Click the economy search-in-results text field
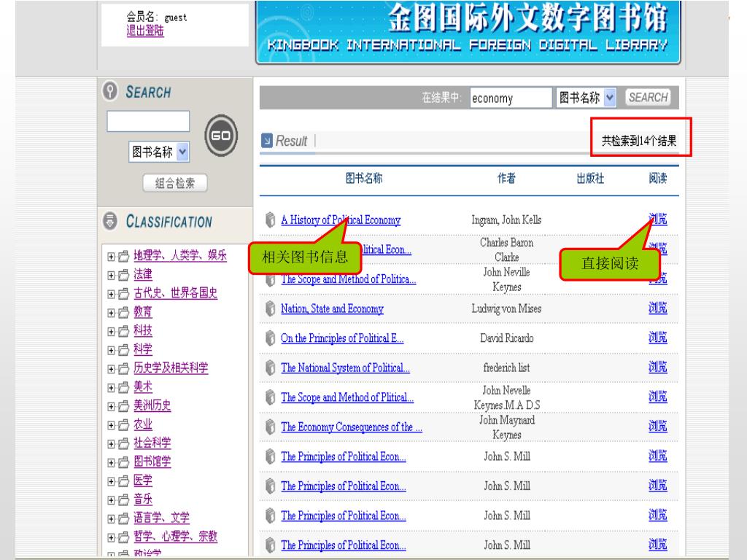 [x=511, y=98]
